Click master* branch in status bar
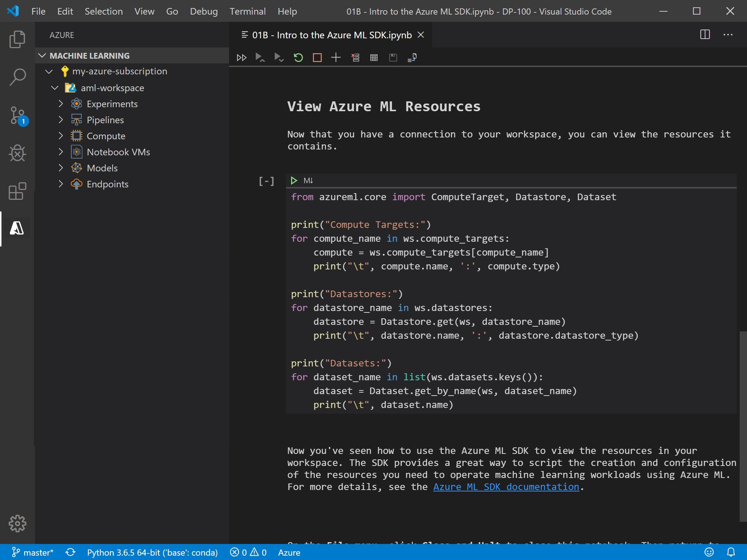The height and width of the screenshot is (560, 747). [x=33, y=552]
